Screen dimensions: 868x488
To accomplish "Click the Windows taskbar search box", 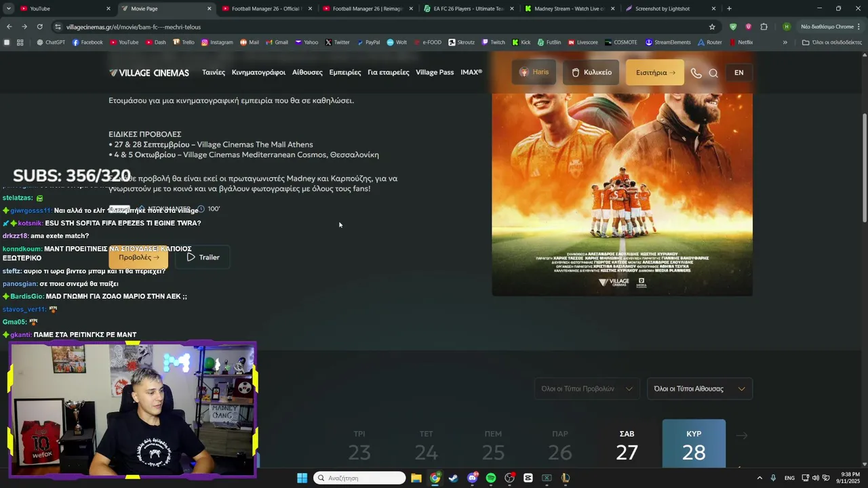I will coord(360,478).
